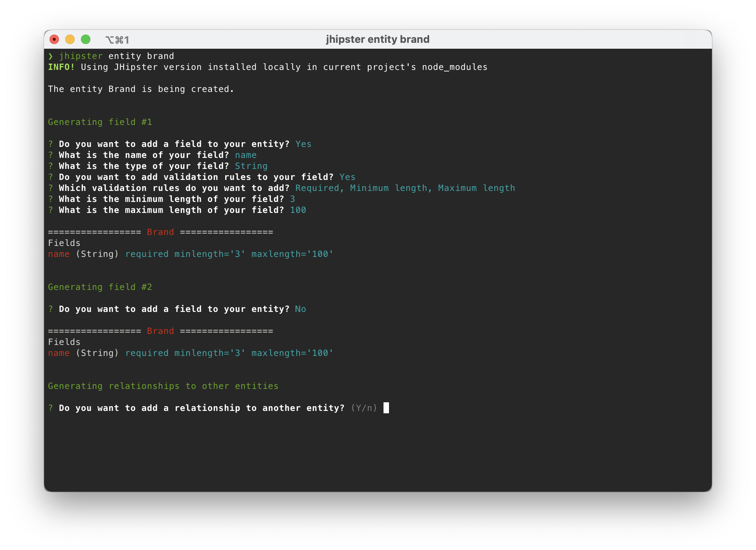The height and width of the screenshot is (550, 756).
Task: Click the second red 'name' field entry
Action: [x=59, y=353]
